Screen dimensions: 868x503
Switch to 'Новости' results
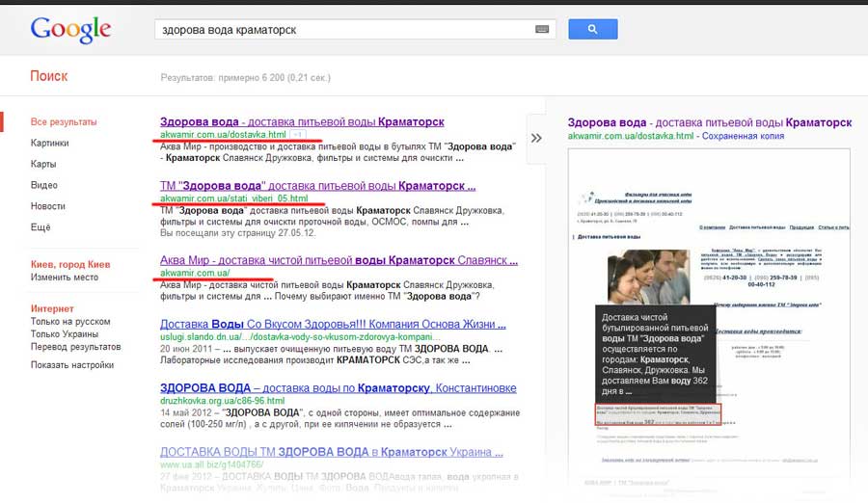click(x=47, y=206)
